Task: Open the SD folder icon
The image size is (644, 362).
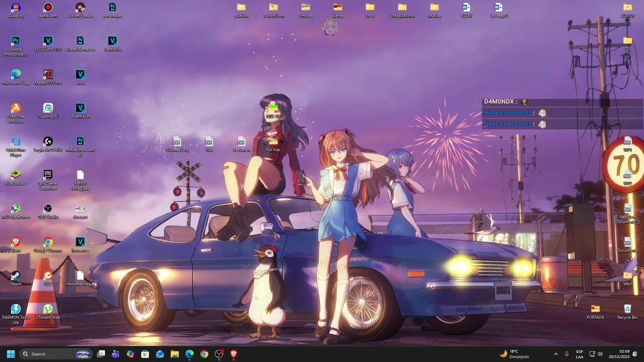Action: pyautogui.click(x=627, y=44)
